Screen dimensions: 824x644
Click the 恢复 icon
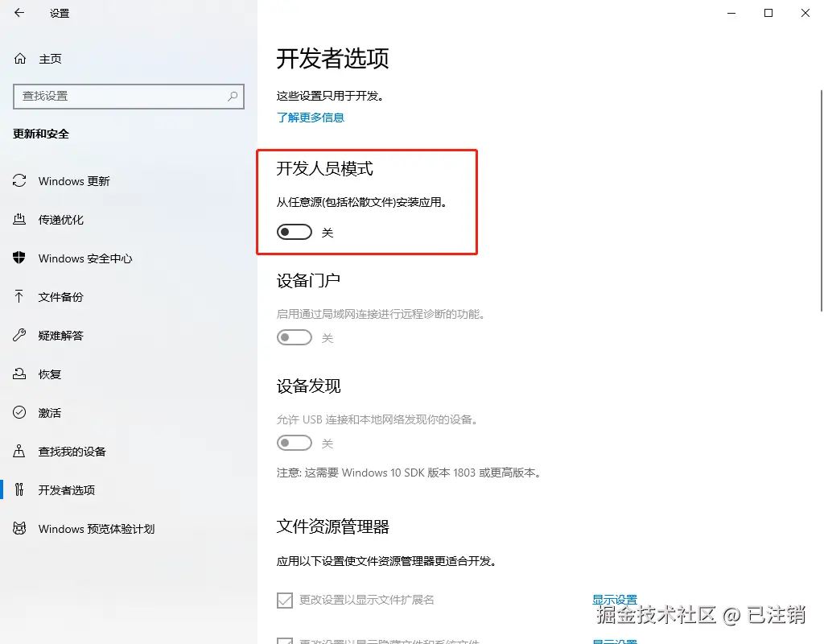19,374
